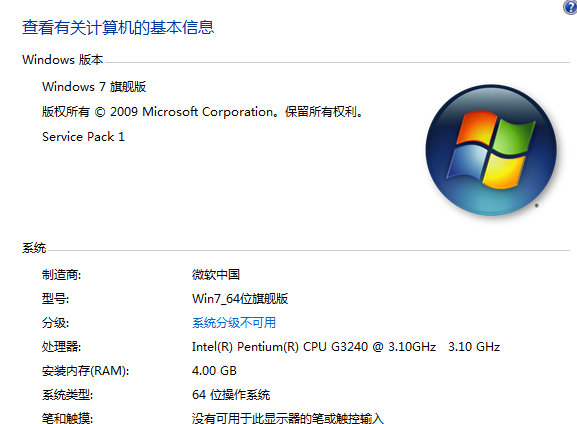Viewport: 577px width, 424px height.
Task: Click the 处理器 label
Action: [x=61, y=347]
